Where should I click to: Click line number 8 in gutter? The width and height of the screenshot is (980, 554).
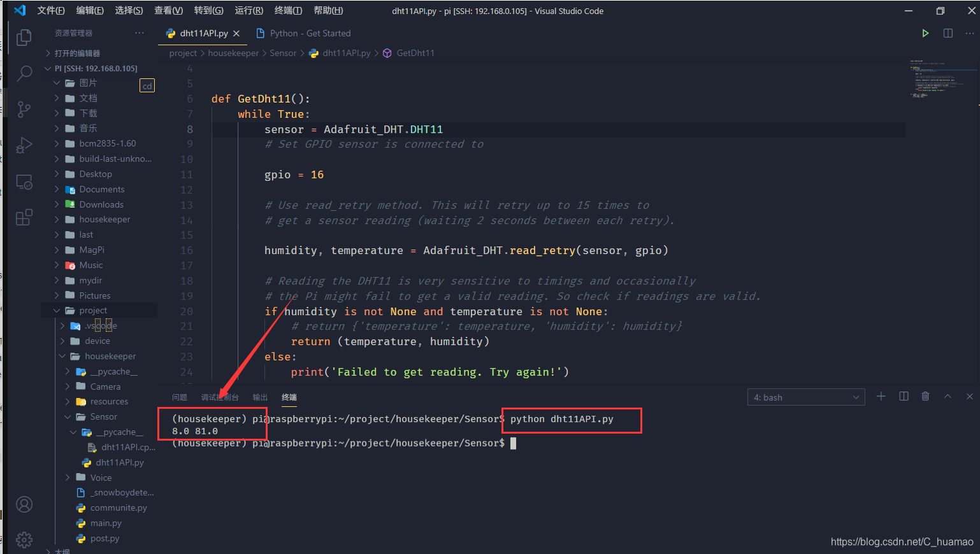tap(190, 129)
